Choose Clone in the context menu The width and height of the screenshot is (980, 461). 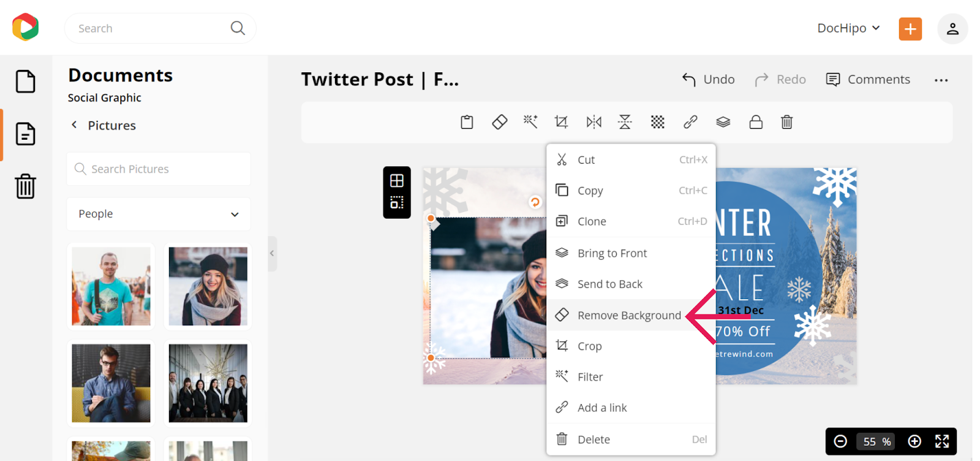(631, 221)
